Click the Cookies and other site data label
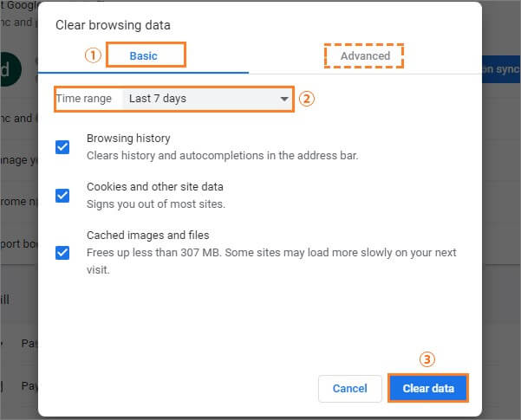521x420 pixels. click(x=155, y=186)
